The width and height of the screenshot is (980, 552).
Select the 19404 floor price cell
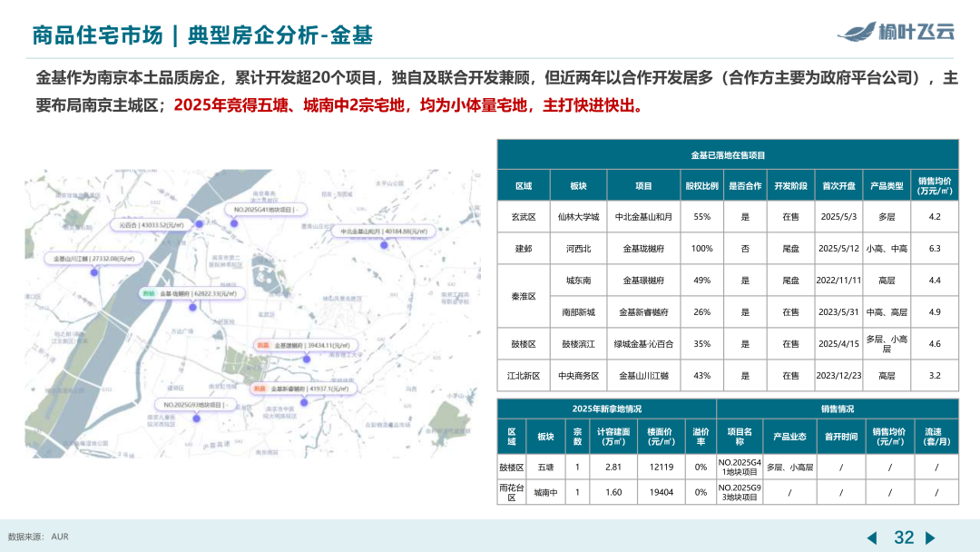661,493
